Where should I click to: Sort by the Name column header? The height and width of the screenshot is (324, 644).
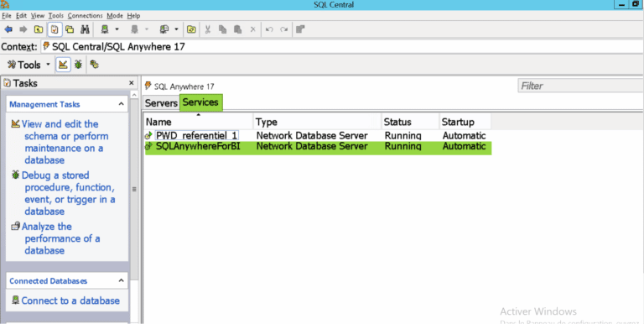199,122
